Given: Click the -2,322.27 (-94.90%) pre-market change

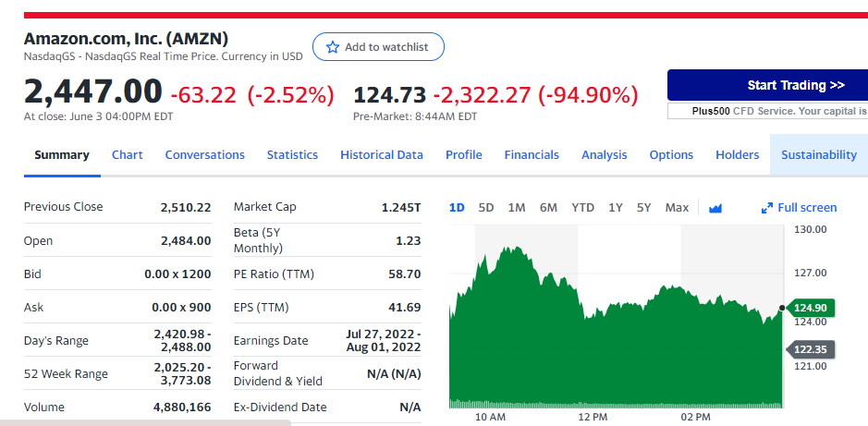Looking at the screenshot, I should point(535,95).
